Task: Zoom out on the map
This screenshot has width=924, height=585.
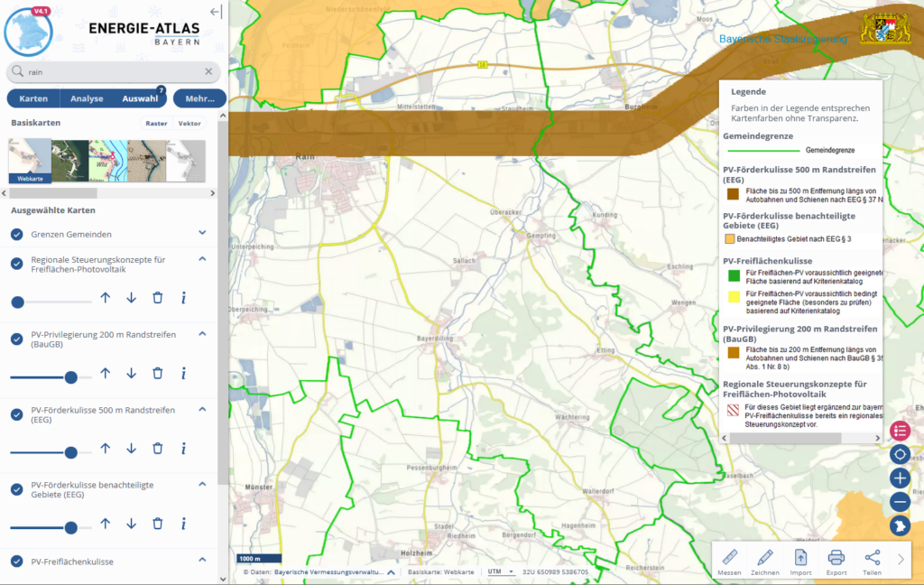Action: click(x=900, y=502)
